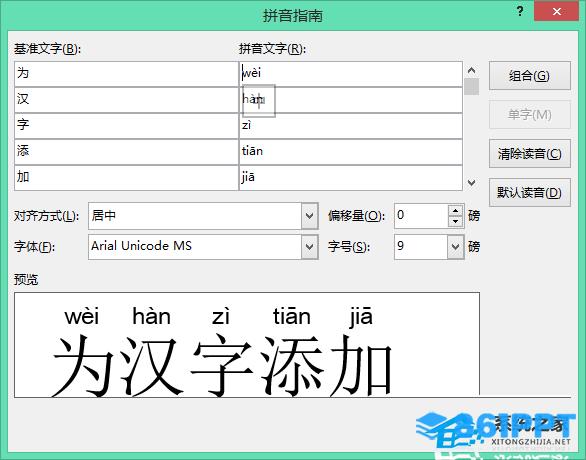Click the 偏移量 offset value field
Viewport: 586px width, 460px height.
pyautogui.click(x=421, y=216)
